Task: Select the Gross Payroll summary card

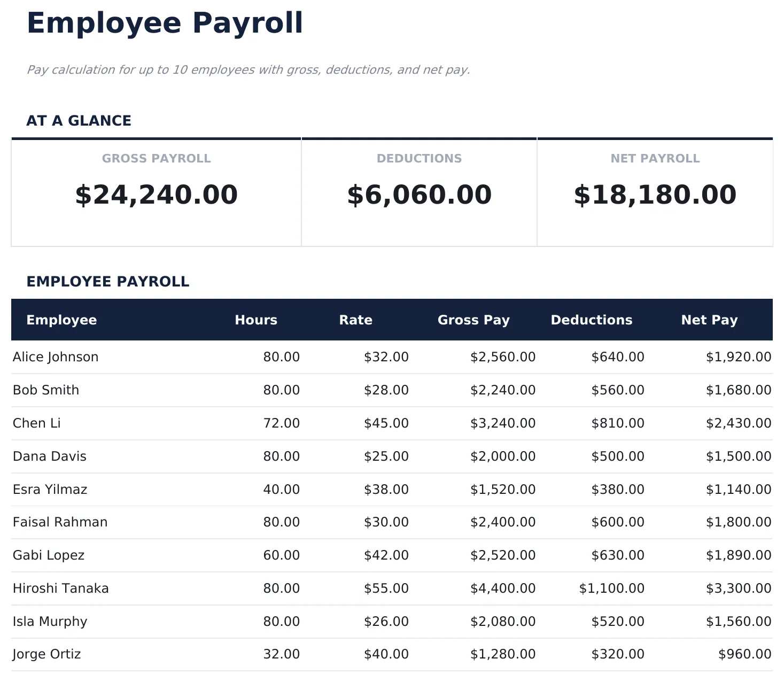Action: tap(157, 192)
